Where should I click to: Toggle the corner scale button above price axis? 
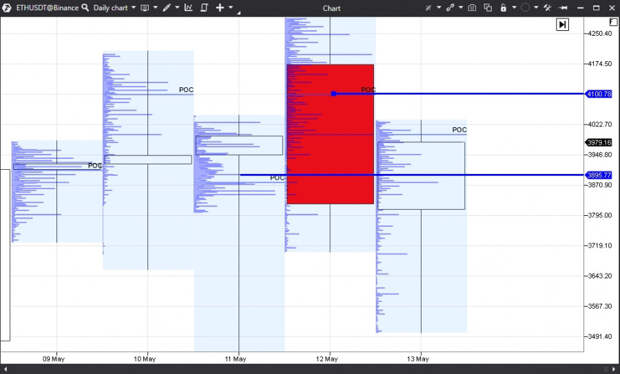[613, 22]
